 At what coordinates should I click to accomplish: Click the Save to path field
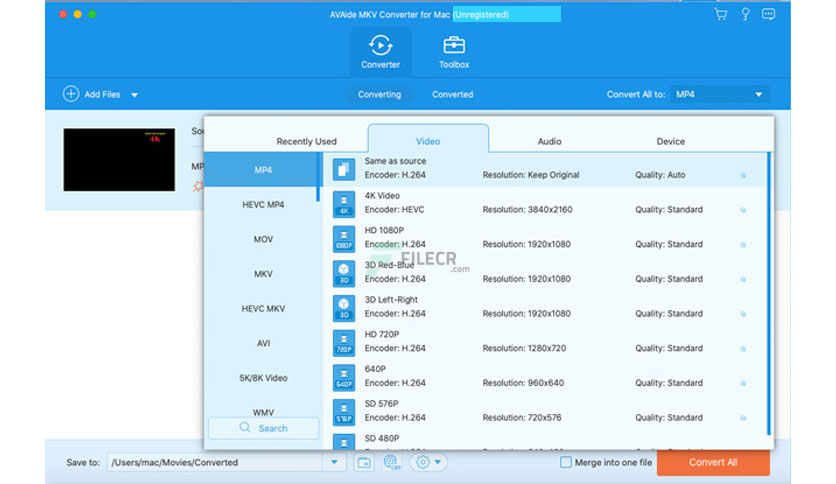click(x=215, y=462)
